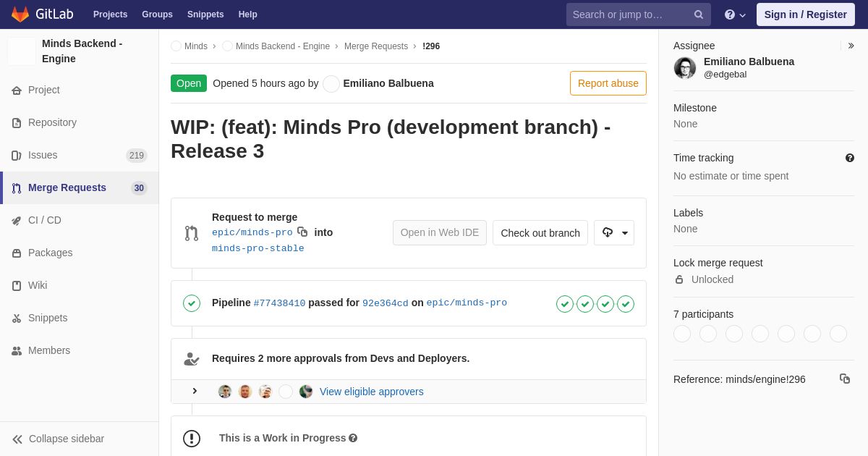Open the Projects menu
868x456 pixels.
(x=110, y=14)
